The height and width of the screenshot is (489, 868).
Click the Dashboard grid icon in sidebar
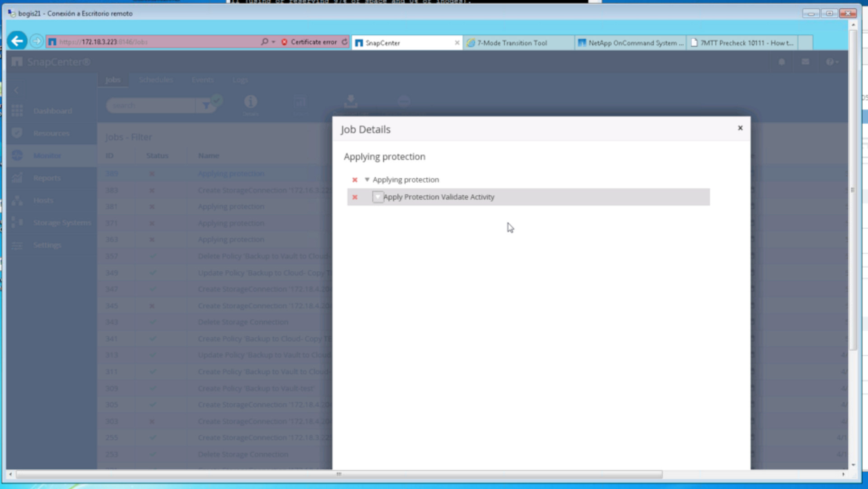pyautogui.click(x=17, y=111)
